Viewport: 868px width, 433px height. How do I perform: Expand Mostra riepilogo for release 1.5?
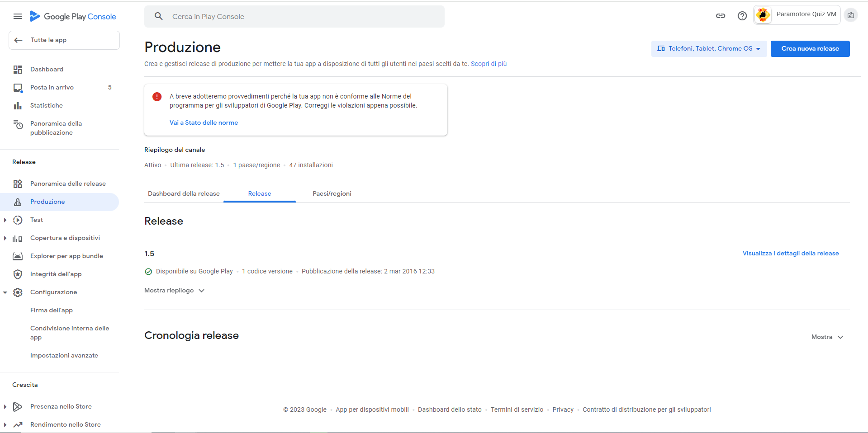(175, 291)
